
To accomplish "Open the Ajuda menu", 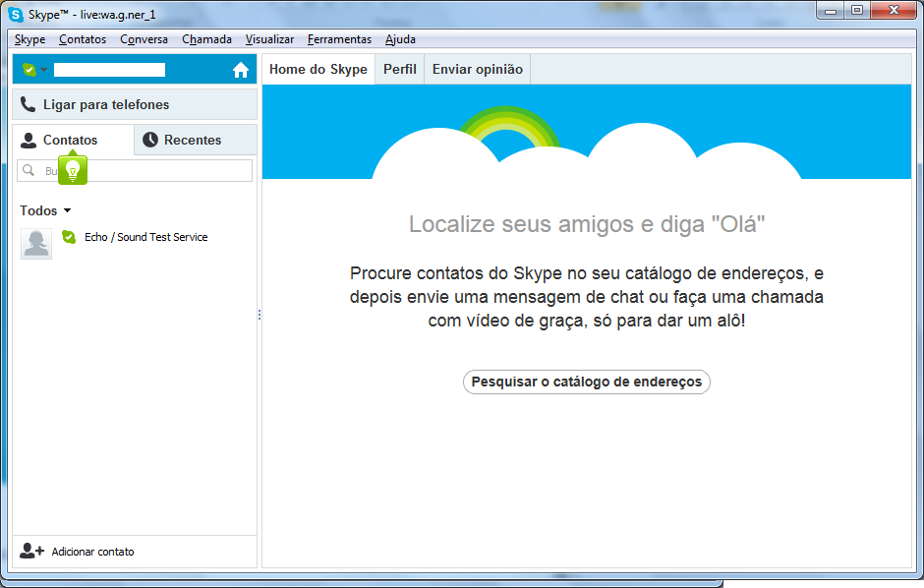I will (401, 39).
